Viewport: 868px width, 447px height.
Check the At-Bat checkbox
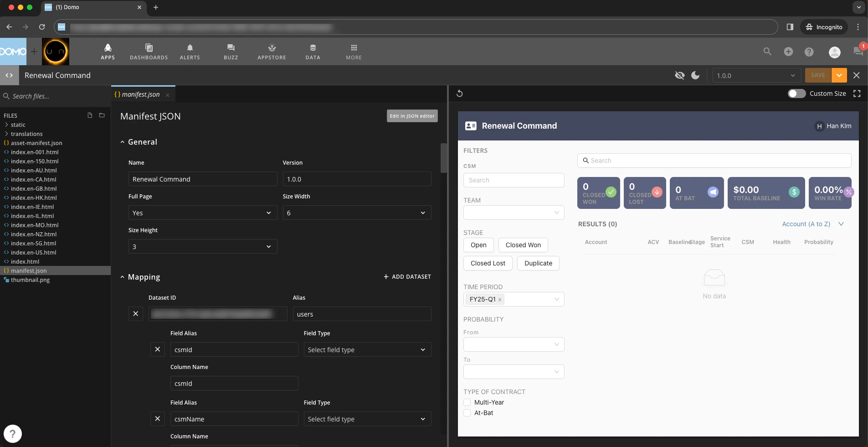(x=467, y=413)
